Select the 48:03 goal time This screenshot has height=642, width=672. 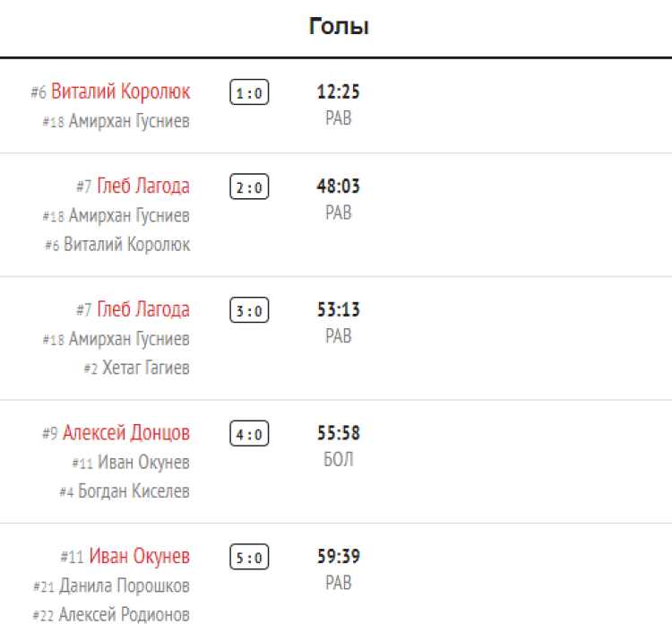click(339, 187)
